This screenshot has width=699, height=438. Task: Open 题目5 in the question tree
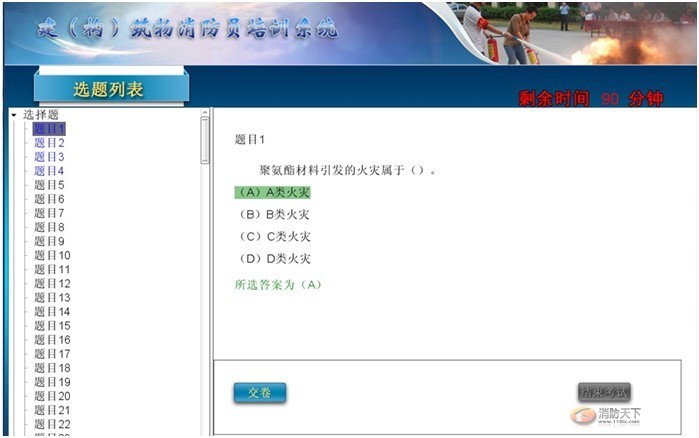(x=49, y=185)
